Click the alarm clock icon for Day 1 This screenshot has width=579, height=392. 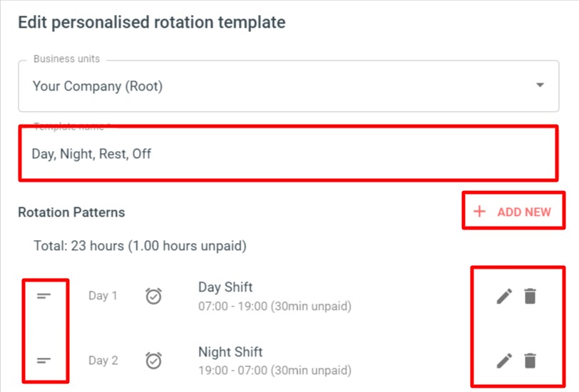pos(153,296)
